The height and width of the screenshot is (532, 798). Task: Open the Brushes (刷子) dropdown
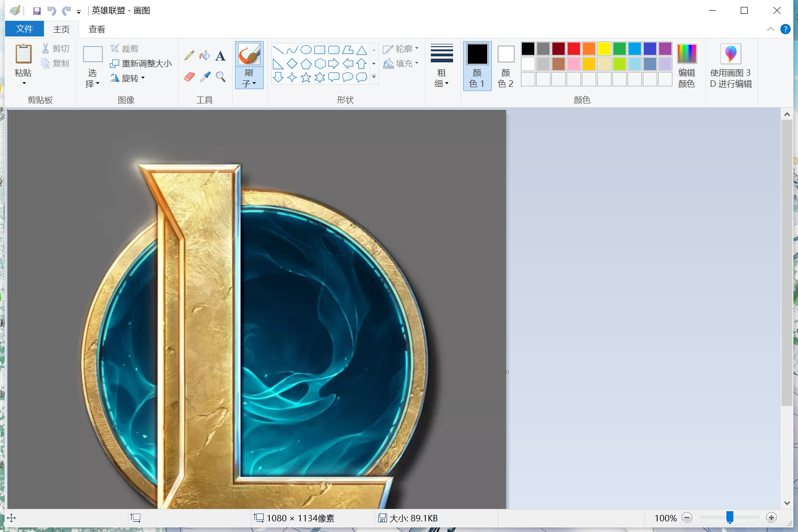249,78
